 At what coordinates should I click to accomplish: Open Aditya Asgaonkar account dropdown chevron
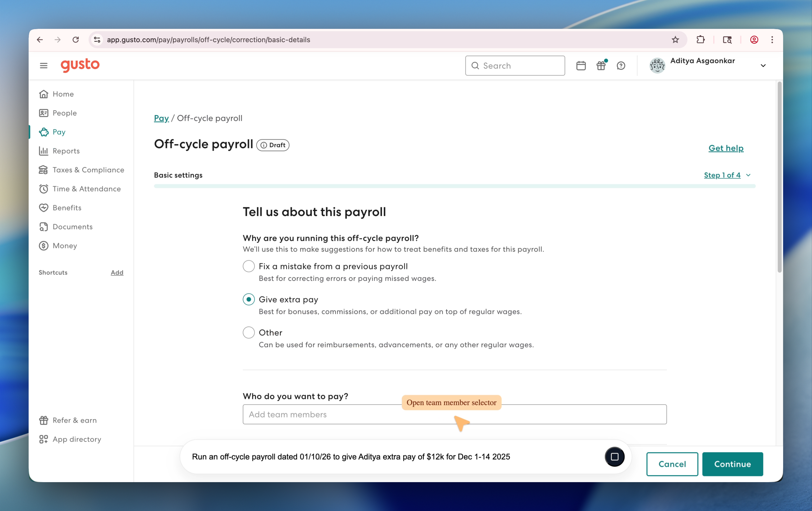[763, 65]
